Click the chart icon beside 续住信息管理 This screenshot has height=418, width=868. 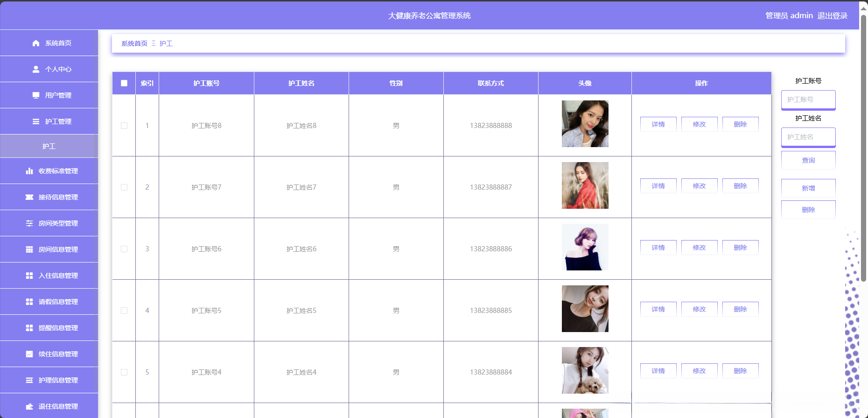tap(29, 354)
